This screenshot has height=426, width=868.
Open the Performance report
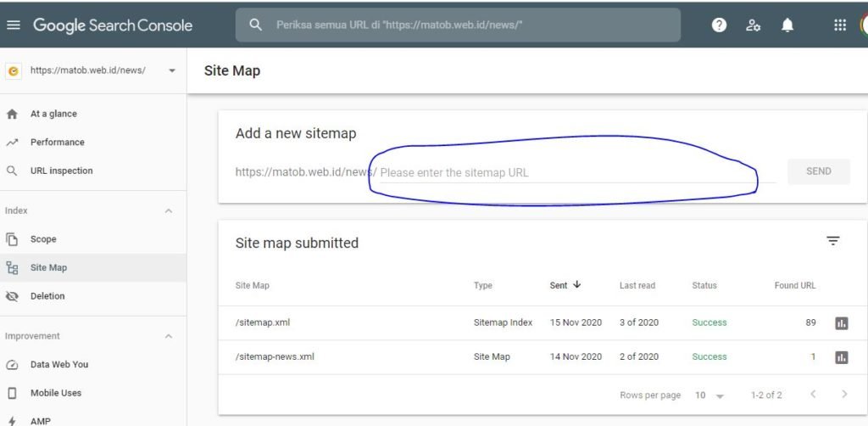(58, 143)
